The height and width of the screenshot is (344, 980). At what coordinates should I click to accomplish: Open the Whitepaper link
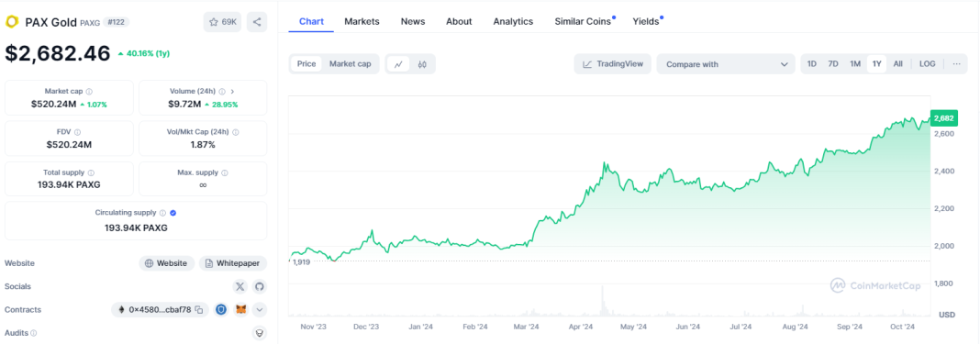click(233, 263)
